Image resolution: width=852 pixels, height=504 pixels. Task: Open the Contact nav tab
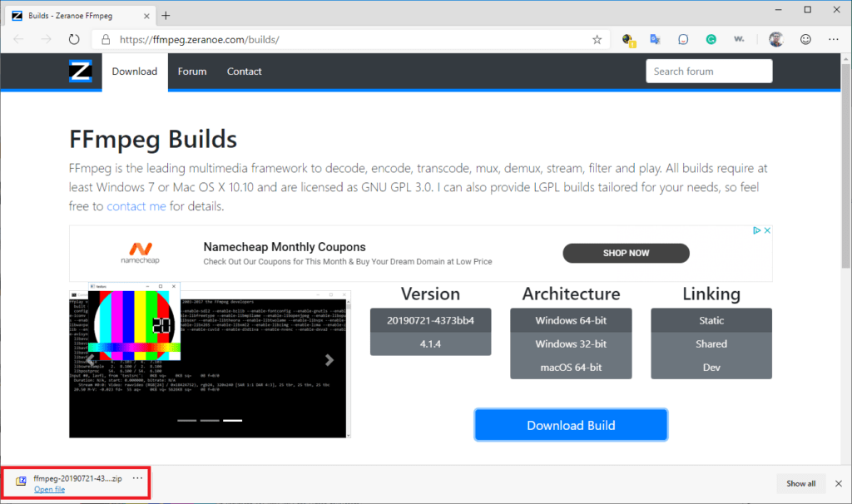244,72
